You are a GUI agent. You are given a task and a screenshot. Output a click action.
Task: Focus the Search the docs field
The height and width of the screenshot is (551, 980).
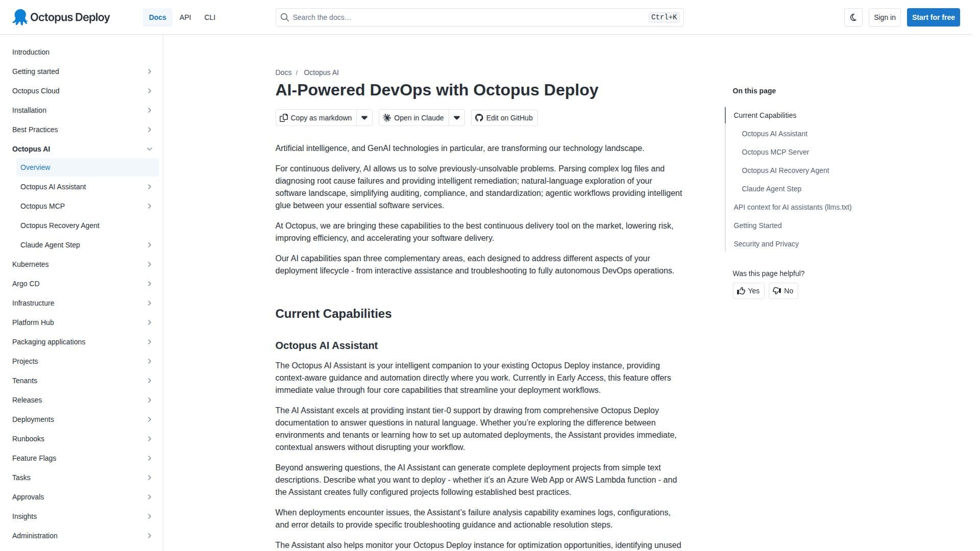479,17
